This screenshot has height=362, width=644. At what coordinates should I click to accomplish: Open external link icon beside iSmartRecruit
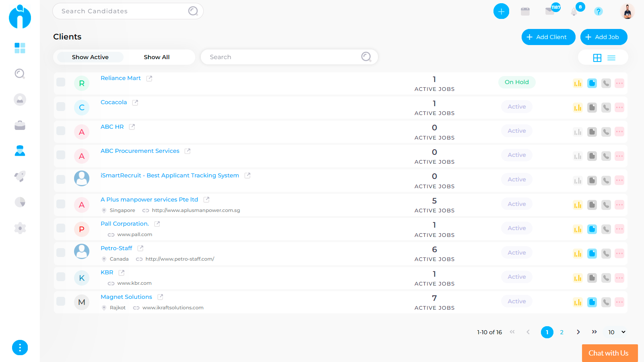248,175
